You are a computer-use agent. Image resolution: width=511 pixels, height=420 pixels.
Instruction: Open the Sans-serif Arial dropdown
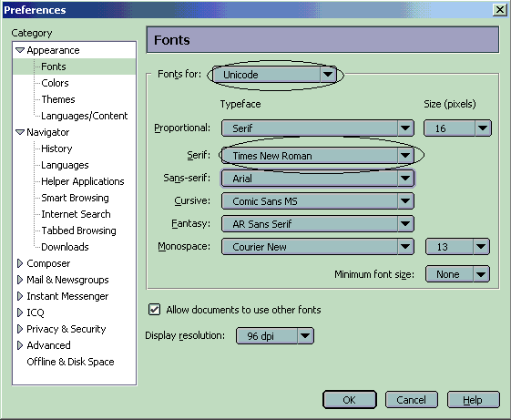[318, 179]
